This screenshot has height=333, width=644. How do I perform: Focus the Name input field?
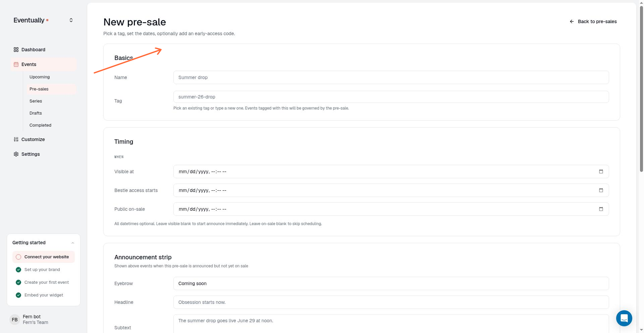391,77
